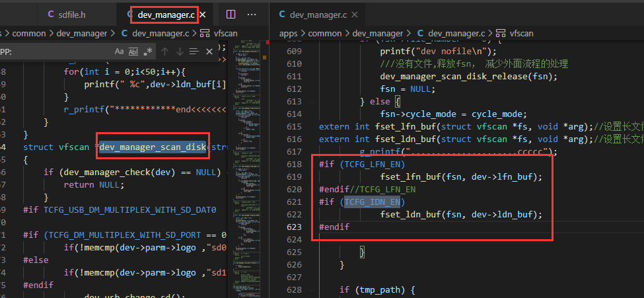Click the '#endif//TCFG_LFN_EN' line
The height and width of the screenshot is (298, 644).
[x=367, y=190]
